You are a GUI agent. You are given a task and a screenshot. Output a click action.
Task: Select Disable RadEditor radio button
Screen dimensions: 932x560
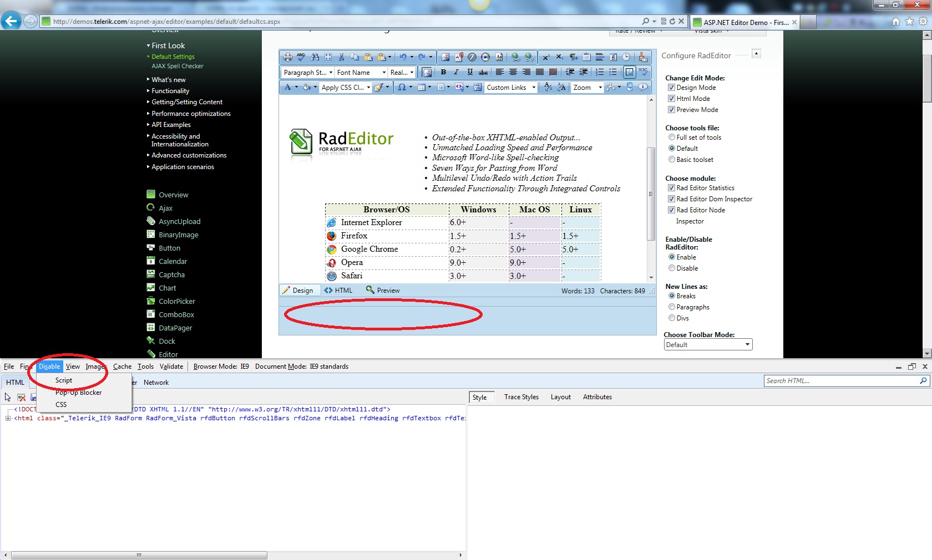pos(672,268)
